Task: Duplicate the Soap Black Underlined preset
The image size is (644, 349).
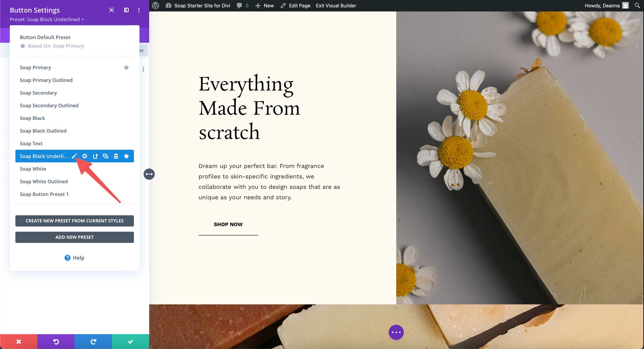Action: (106, 156)
